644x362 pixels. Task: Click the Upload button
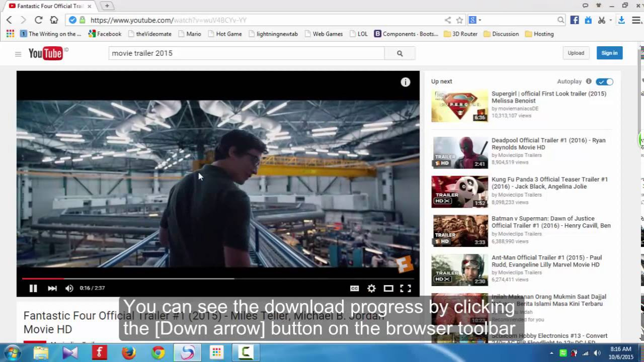(x=576, y=53)
